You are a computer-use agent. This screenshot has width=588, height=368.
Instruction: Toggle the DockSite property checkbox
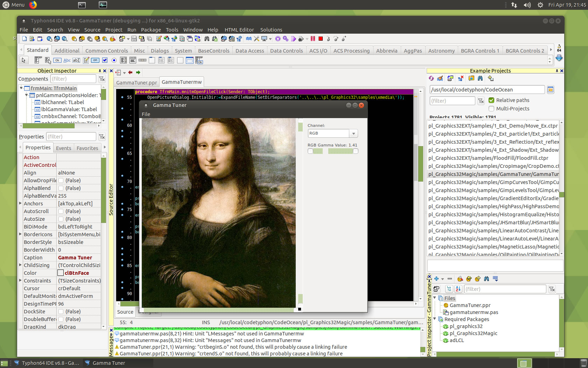pyautogui.click(x=61, y=312)
